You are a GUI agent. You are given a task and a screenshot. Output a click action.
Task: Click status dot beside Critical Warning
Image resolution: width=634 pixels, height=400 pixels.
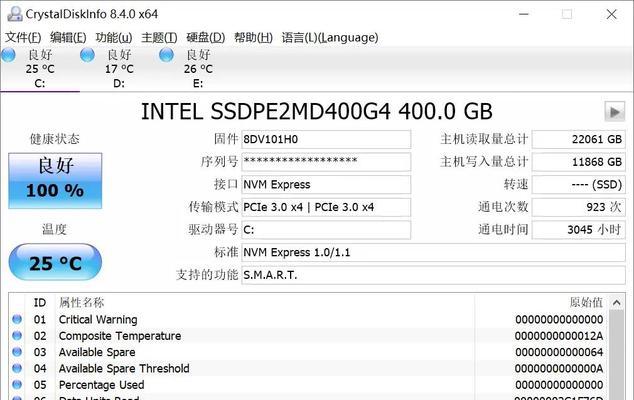point(17,319)
